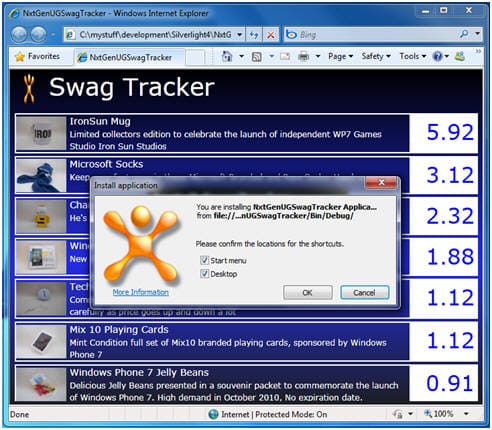This screenshot has height=430, width=492.
Task: Expand the address bar history dropdown
Action: 240,35
